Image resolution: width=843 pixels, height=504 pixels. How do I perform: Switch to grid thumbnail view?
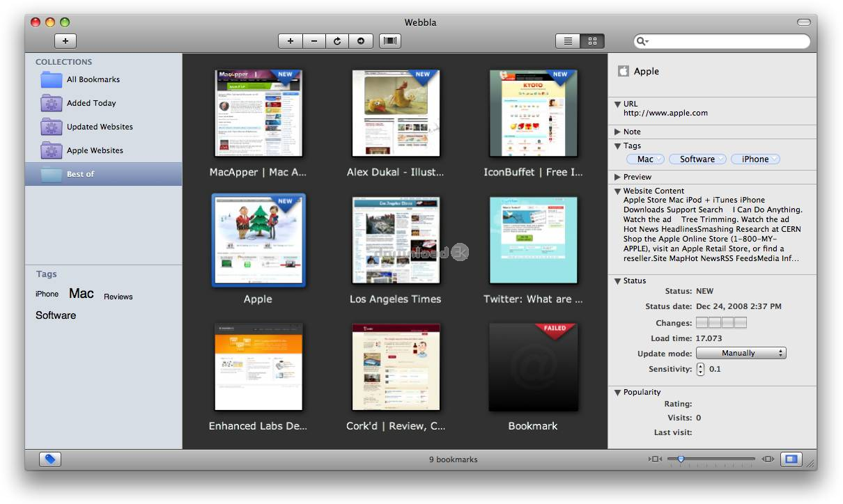click(592, 41)
